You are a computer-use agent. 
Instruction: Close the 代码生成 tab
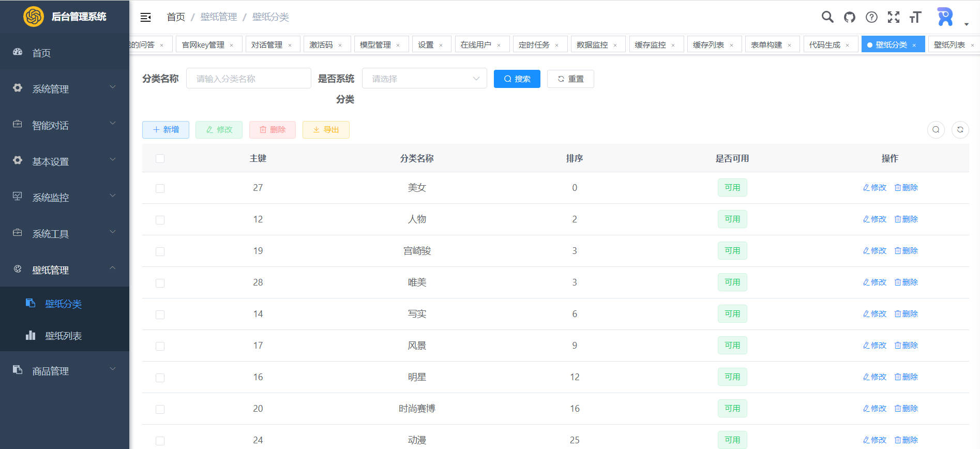click(x=847, y=45)
